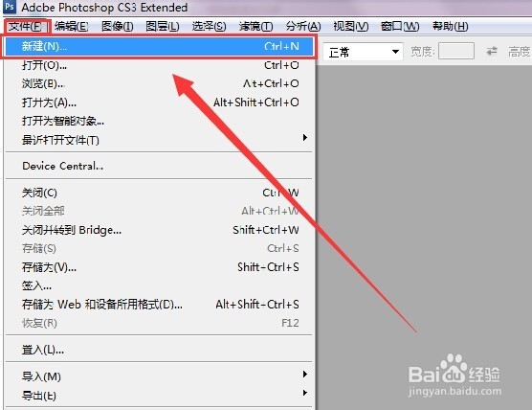Choose 置入(L)... menu entry
Screen dimensions: 532x410
159,350
